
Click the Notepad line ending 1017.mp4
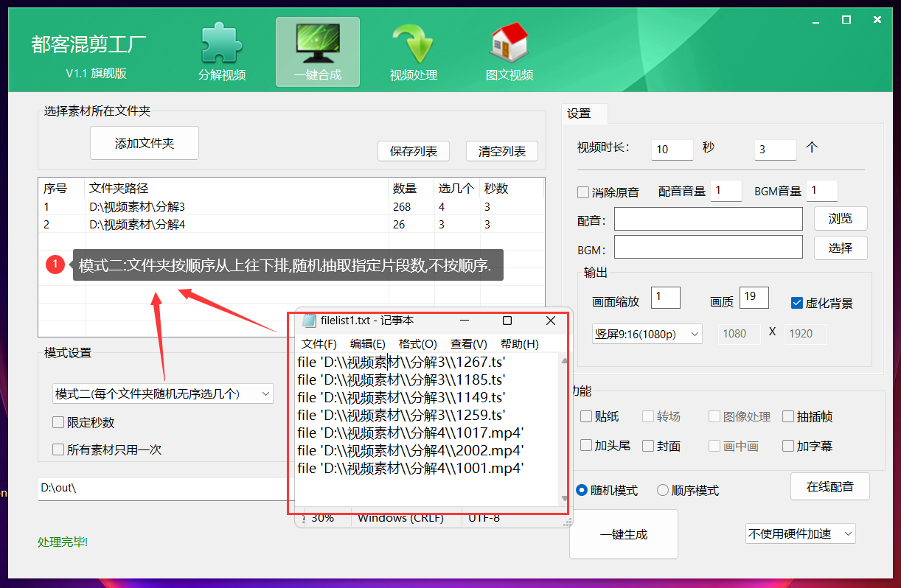click(411, 433)
